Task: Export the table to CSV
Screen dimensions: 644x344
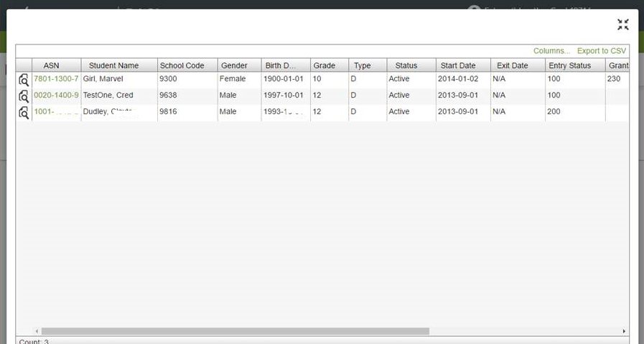Action: coord(602,51)
